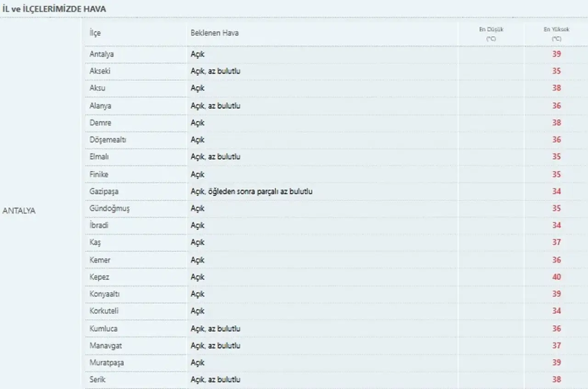The width and height of the screenshot is (588, 389).
Task: Open the Alanya district forecast
Action: [x=100, y=106]
